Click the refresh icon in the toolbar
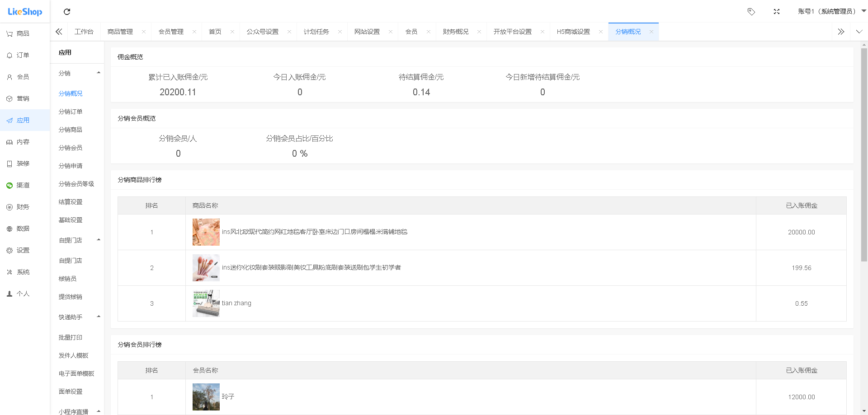Image resolution: width=868 pixels, height=415 pixels. pos(67,11)
